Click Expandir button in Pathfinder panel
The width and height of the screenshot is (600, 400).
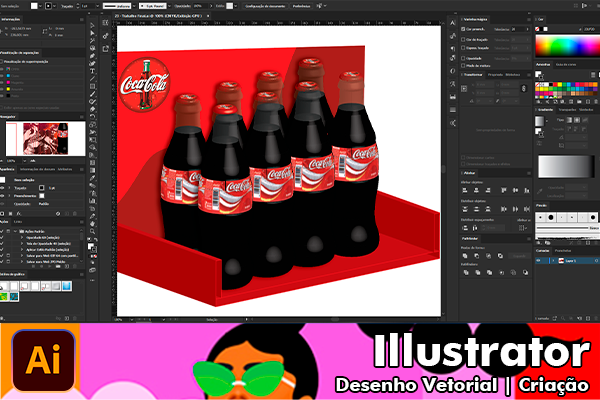(519, 256)
